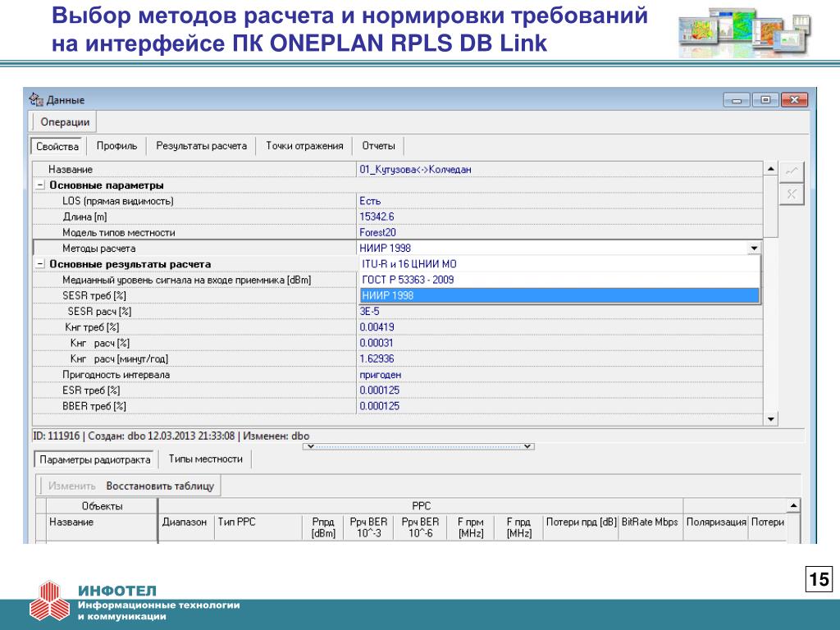Switch to the Свойства tab

point(57,146)
